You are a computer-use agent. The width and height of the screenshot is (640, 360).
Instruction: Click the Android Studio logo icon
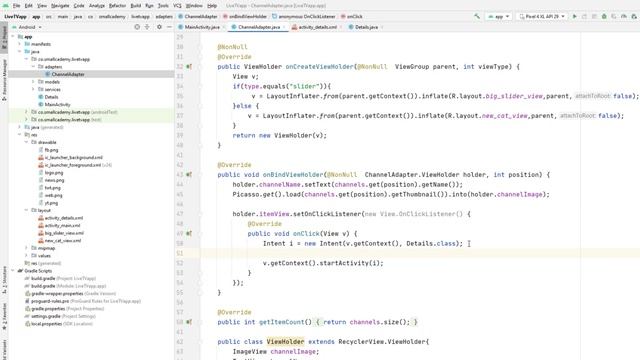5,6
